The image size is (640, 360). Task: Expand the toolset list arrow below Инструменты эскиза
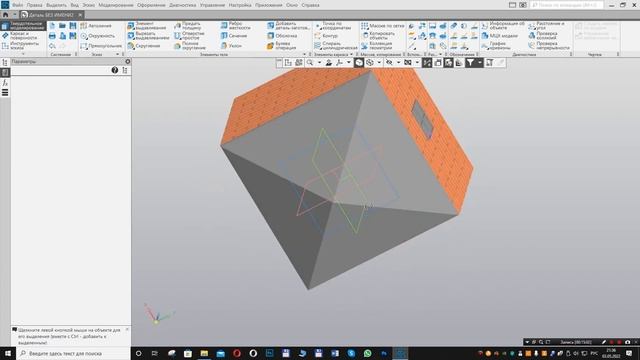click(23, 54)
